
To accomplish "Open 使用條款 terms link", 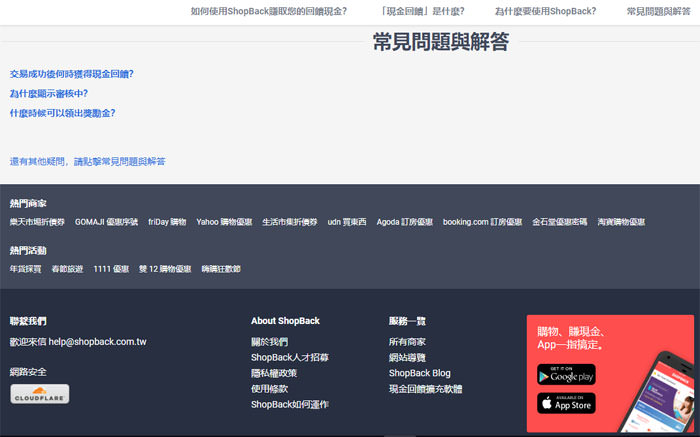I will [269, 389].
